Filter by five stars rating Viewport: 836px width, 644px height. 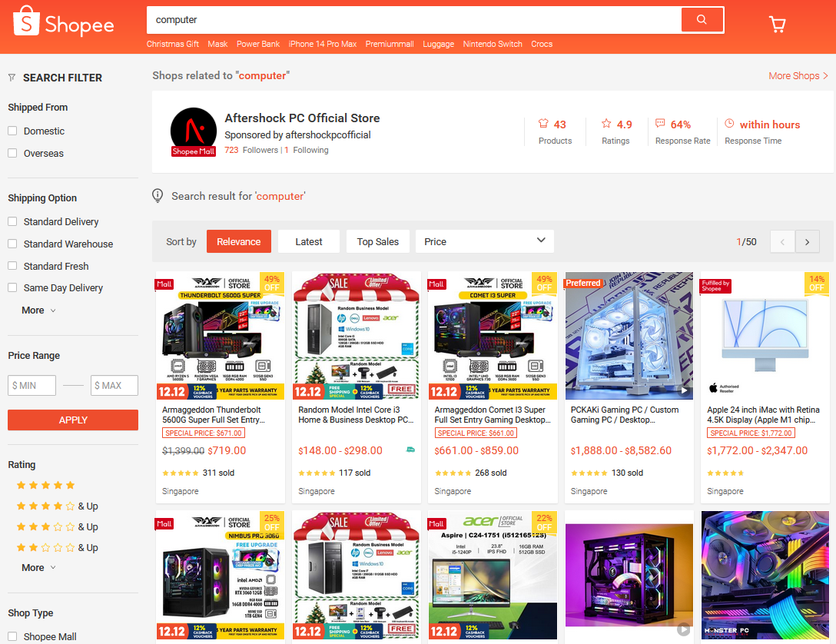point(46,485)
